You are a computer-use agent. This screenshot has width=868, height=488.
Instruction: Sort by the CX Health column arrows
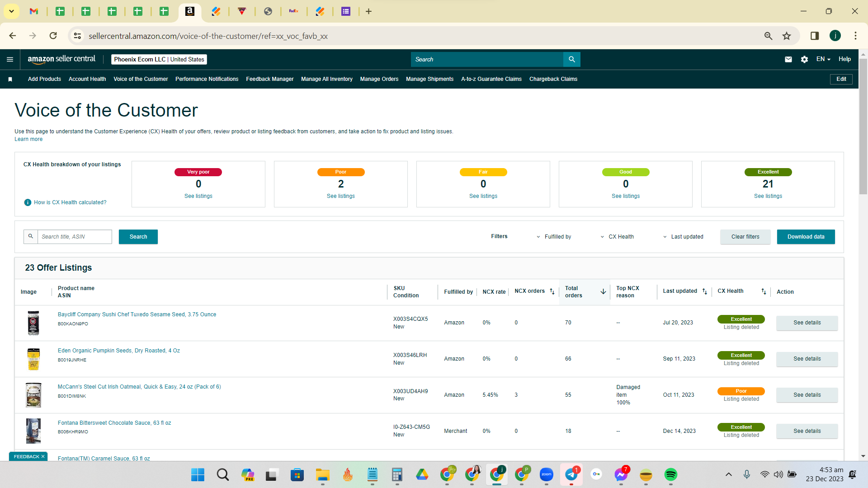[x=764, y=291]
